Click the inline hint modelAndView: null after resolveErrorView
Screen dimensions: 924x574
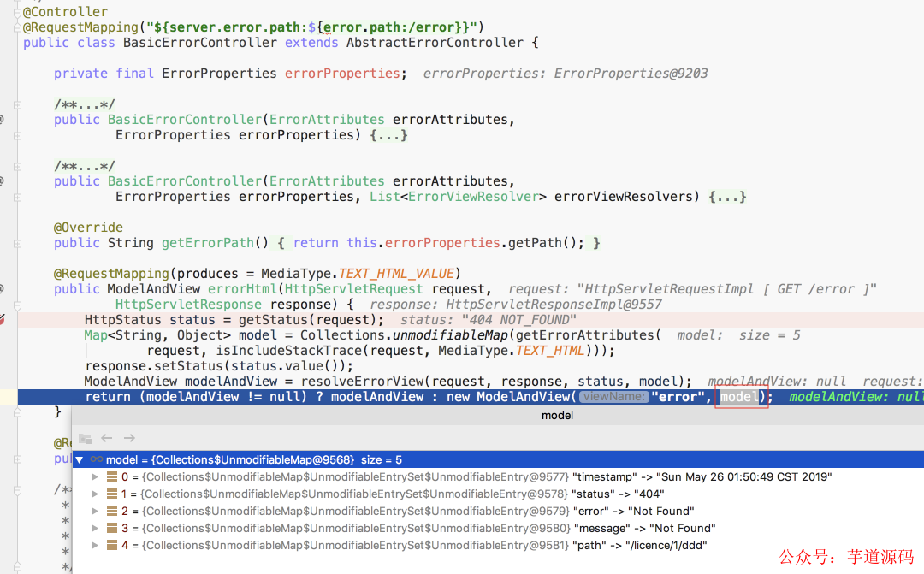pyautogui.click(x=777, y=382)
